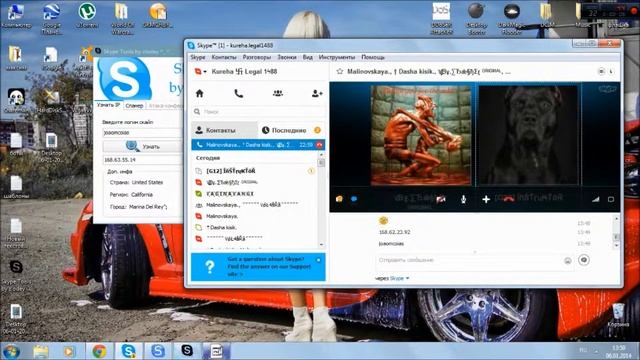Viewport: 640px width, 360px height.
Task: Open the dial pad phone icon
Action: (x=239, y=93)
